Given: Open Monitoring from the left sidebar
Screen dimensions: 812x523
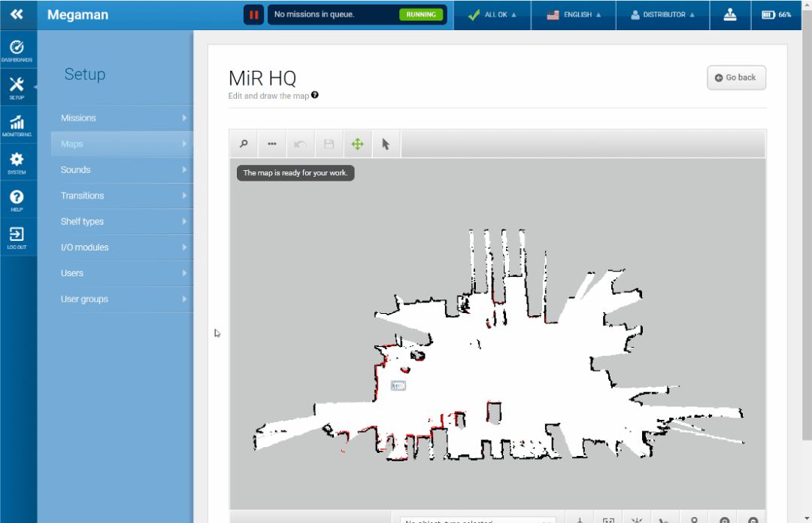Looking at the screenshot, I should pyautogui.click(x=17, y=125).
